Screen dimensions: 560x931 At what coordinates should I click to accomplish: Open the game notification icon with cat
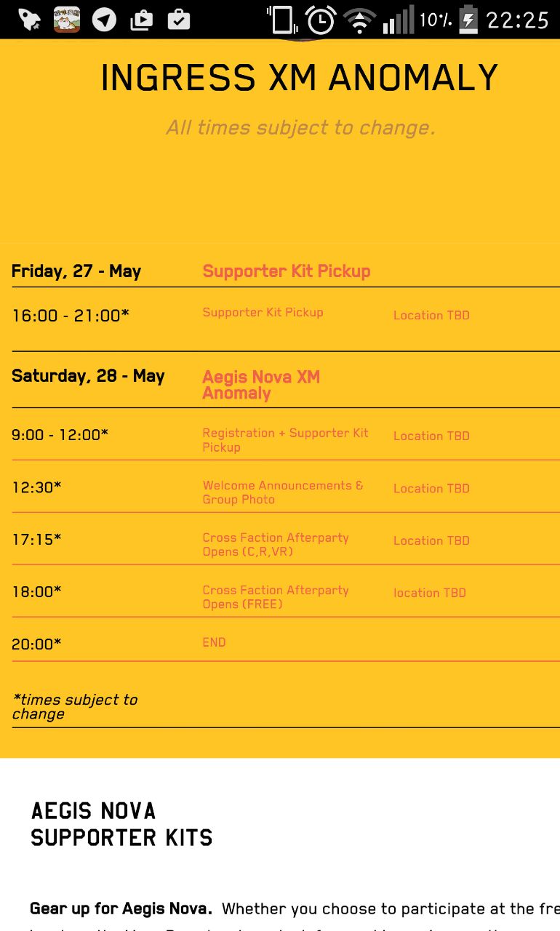tap(67, 20)
